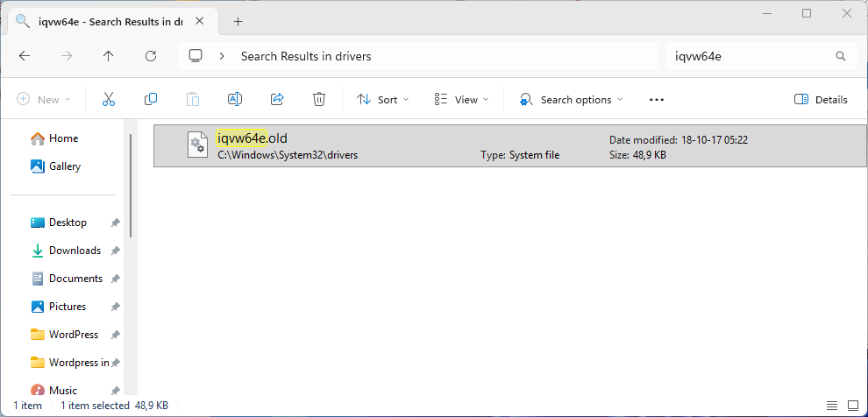Go up one folder level

click(109, 56)
